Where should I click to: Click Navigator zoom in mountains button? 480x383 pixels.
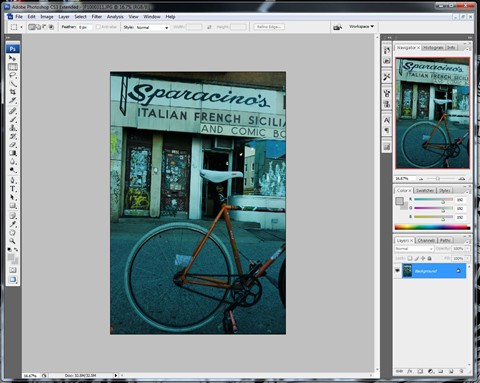(x=461, y=179)
